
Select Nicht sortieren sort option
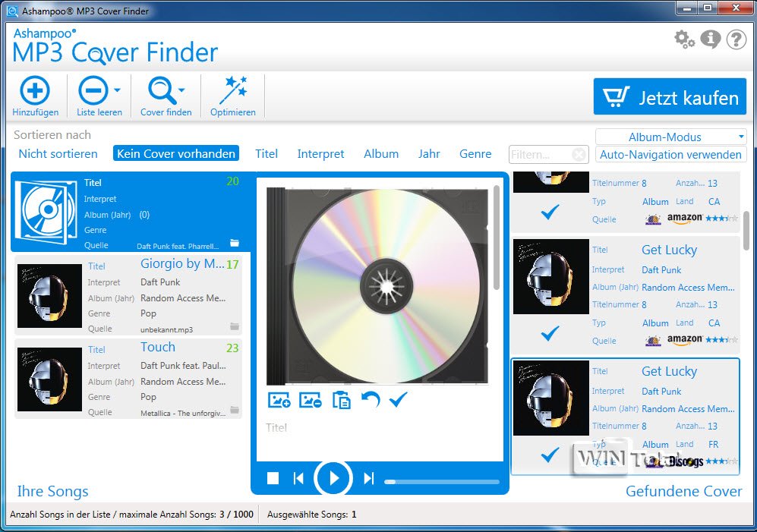point(58,153)
